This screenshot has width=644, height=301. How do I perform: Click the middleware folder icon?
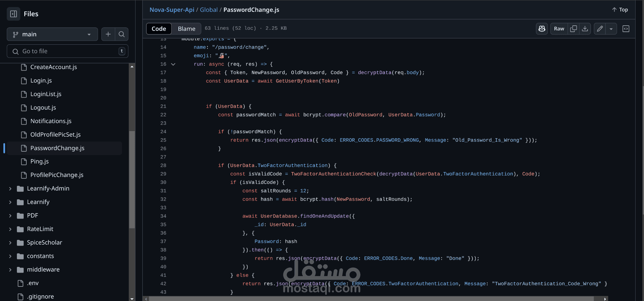click(20, 270)
